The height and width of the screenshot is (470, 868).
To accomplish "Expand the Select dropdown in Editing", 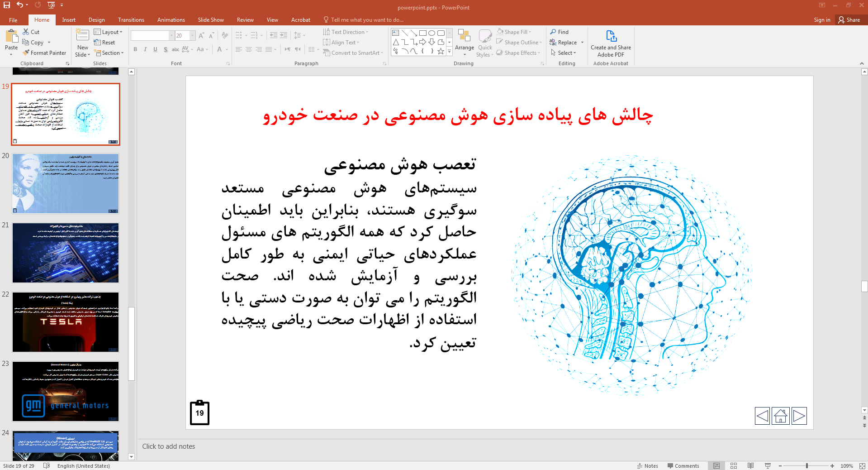I will (563, 53).
